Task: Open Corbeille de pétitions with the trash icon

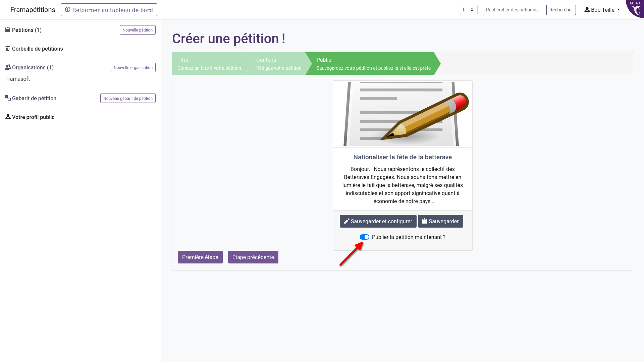Action: 7,48
